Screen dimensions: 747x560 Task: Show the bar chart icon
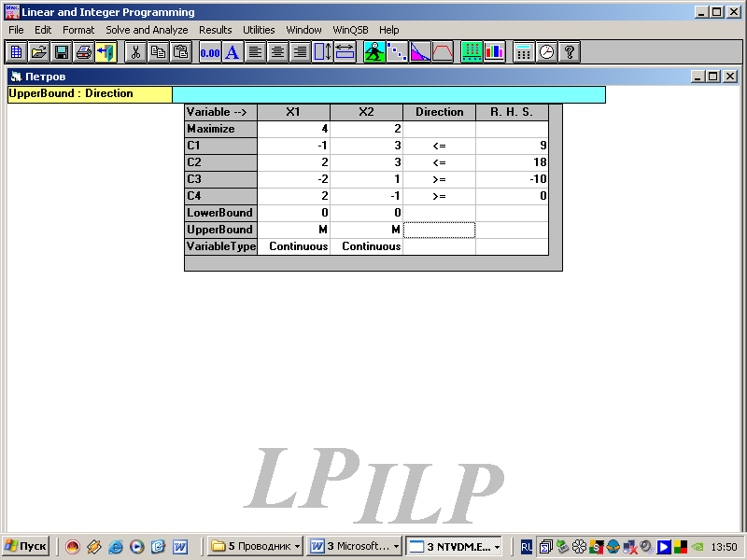tap(494, 52)
